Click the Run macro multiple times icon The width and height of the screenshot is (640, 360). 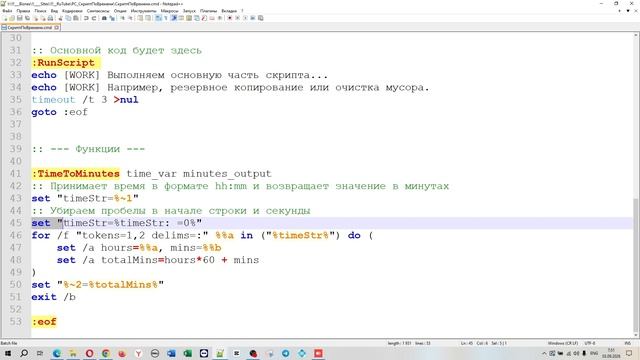(253, 18)
